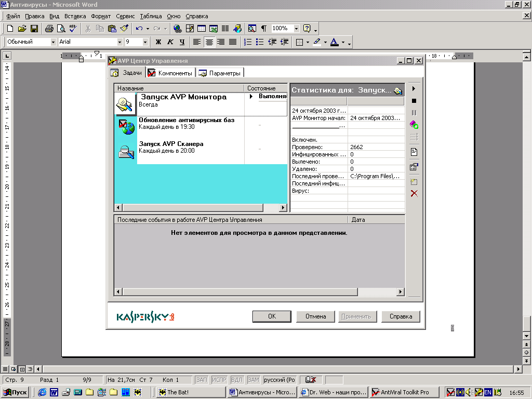Select the Запуск AVP Сканера task row

pyautogui.click(x=201, y=152)
